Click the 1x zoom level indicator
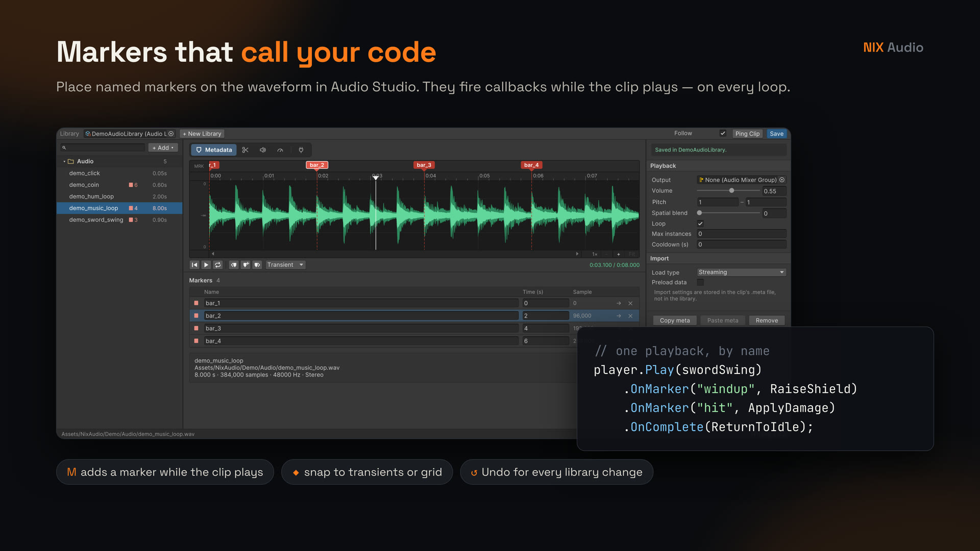980x551 pixels. point(595,254)
